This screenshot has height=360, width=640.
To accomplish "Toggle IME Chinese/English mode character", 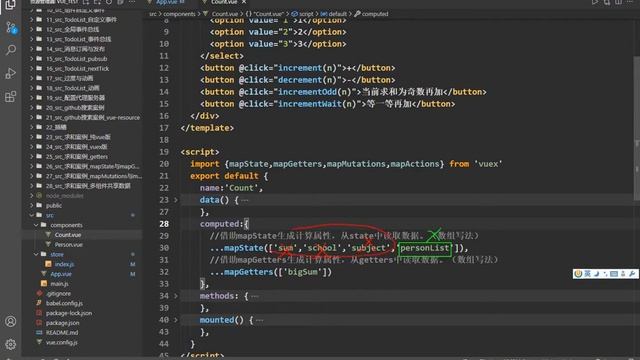I will [x=587, y=274].
